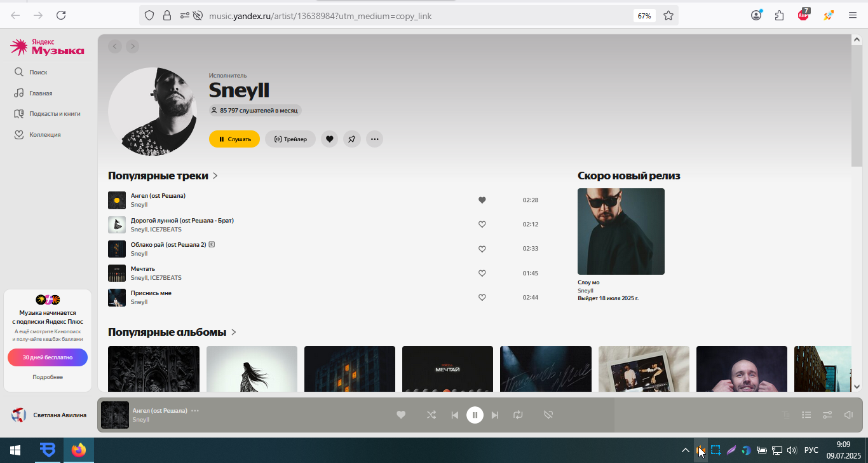Open the play queue list
The height and width of the screenshot is (463, 868).
(x=806, y=415)
